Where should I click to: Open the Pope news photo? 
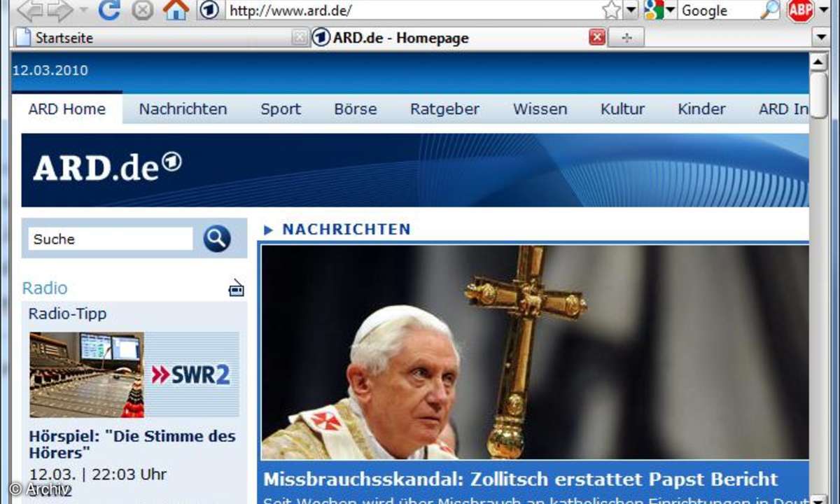pyautogui.click(x=535, y=352)
